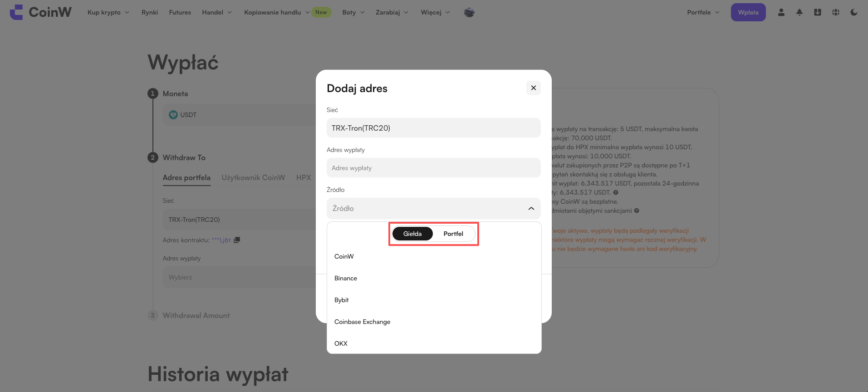Screen dimensions: 868x392
Task: Switch to Adres portfela tab
Action: 186,178
